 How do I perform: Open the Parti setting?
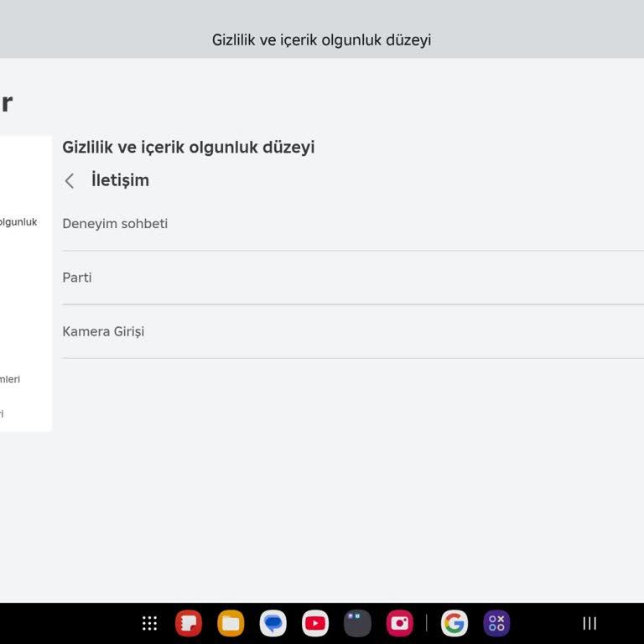point(353,278)
